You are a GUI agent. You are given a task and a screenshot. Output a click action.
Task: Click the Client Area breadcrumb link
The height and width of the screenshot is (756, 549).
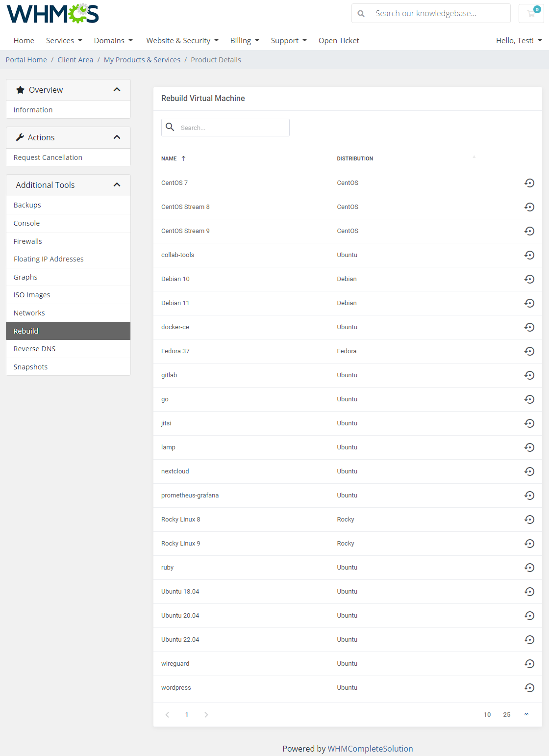point(75,60)
